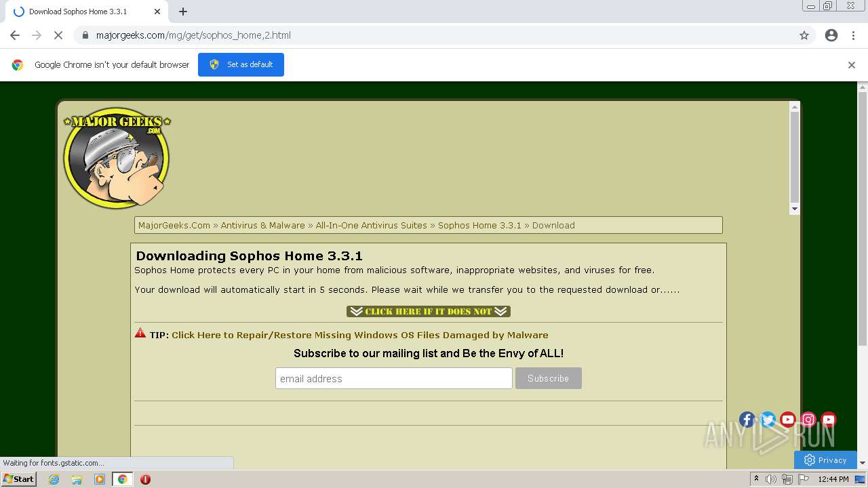Image resolution: width=868 pixels, height=488 pixels.
Task: Show hidden system tray icons
Action: click(756, 479)
